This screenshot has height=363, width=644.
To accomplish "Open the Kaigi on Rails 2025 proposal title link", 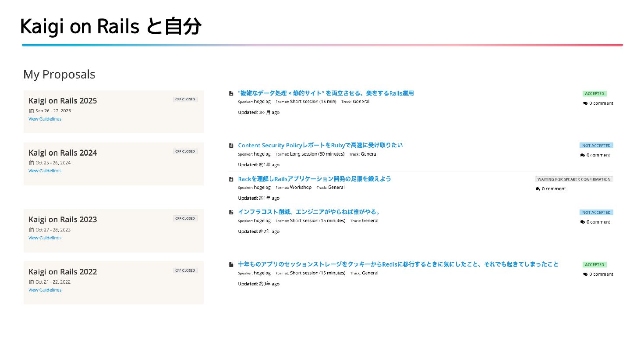I will (326, 93).
